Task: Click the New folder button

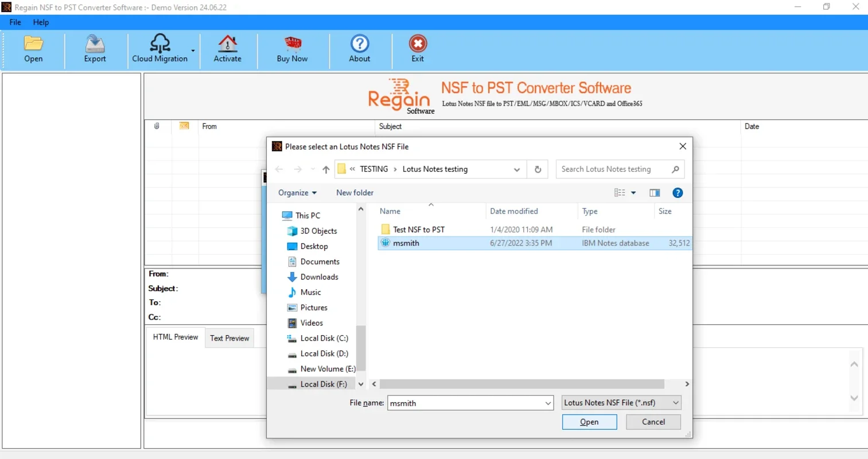Action: (x=355, y=193)
